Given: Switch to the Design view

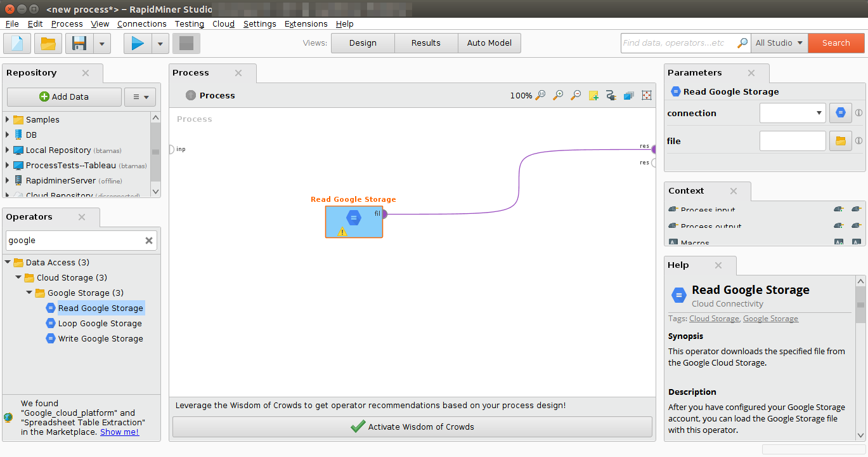Looking at the screenshot, I should coord(363,43).
